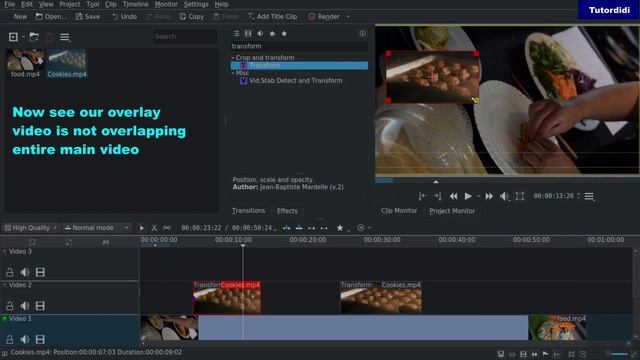Open the monitor hamburger options menu

[589, 197]
